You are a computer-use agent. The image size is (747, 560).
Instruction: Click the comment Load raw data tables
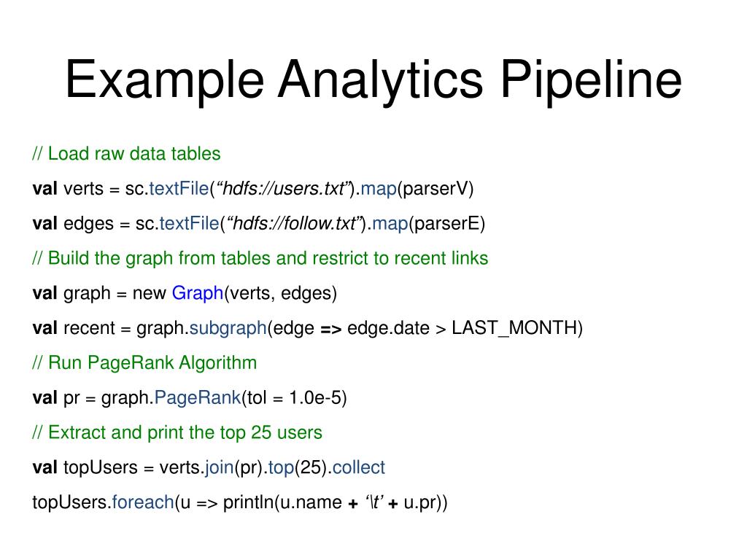(x=127, y=154)
